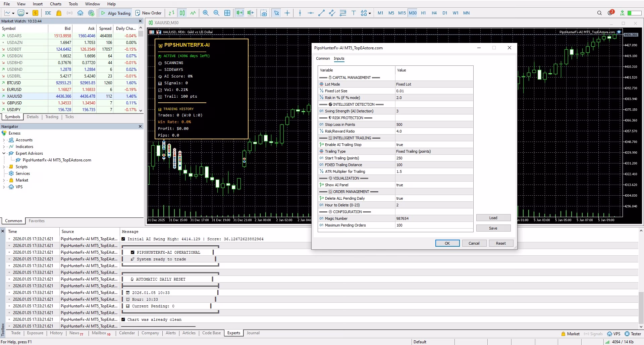Click the Reset button in dialog
Viewport: 644px width, 345px height.
501,243
